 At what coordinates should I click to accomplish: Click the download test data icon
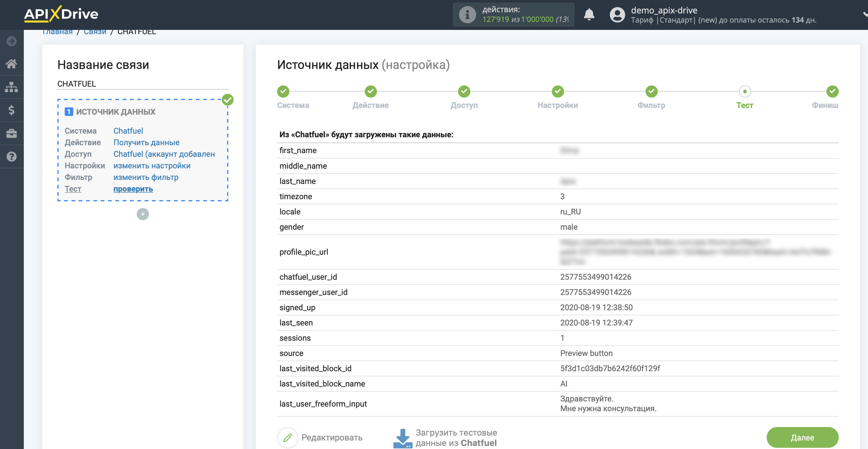click(403, 438)
